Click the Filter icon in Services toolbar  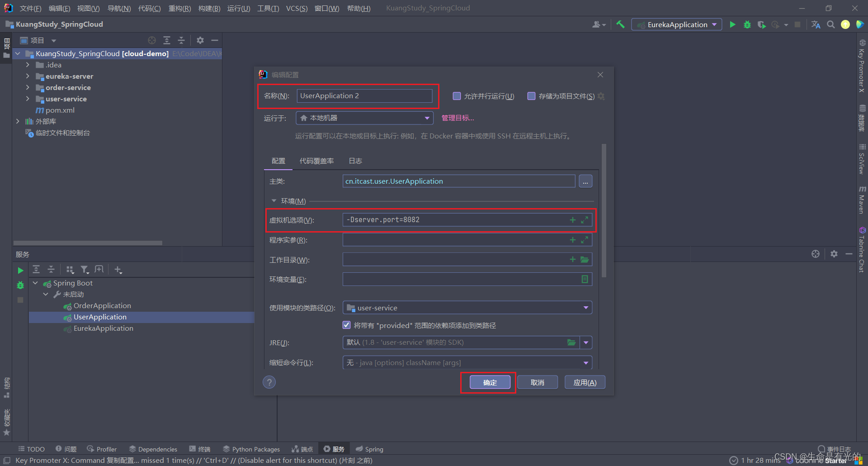point(85,270)
